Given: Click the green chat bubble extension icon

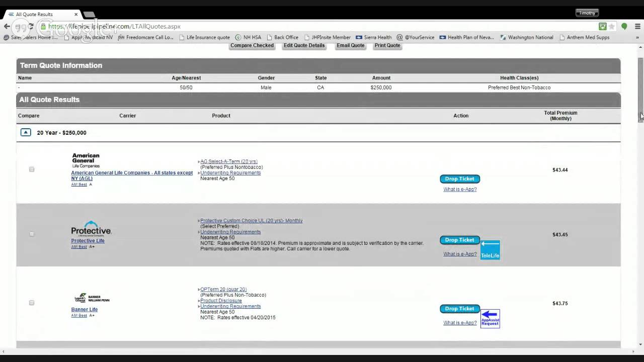Looking at the screenshot, I should point(624,27).
